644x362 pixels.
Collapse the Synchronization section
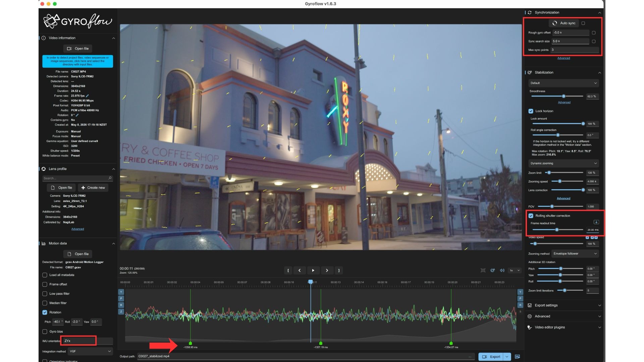coord(599,13)
